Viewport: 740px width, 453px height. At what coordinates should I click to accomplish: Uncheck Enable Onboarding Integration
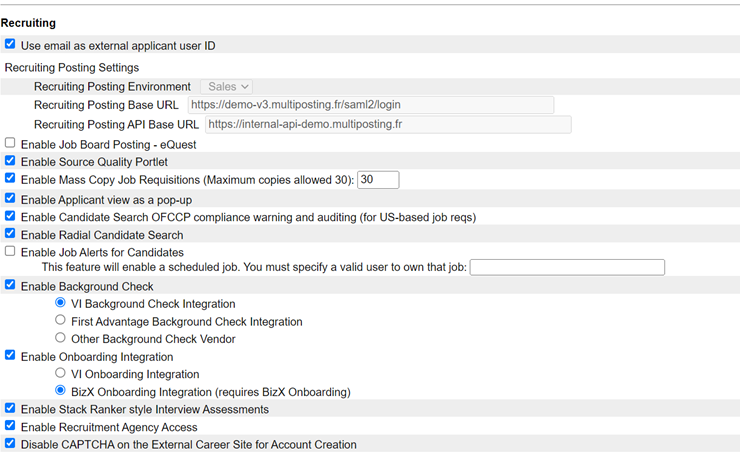[x=10, y=356]
